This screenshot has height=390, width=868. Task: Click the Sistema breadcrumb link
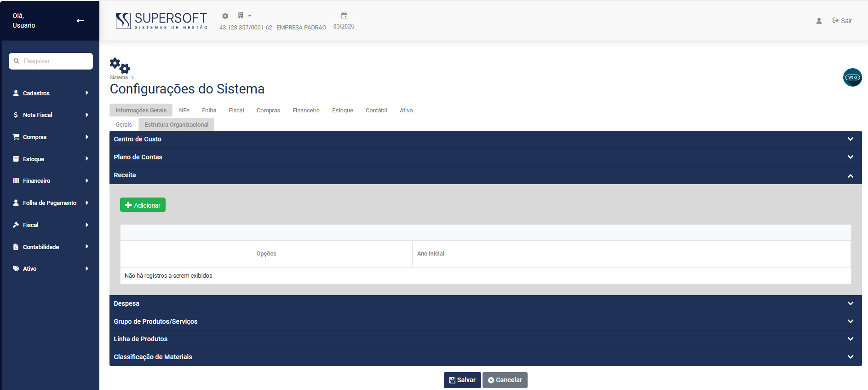(x=119, y=77)
